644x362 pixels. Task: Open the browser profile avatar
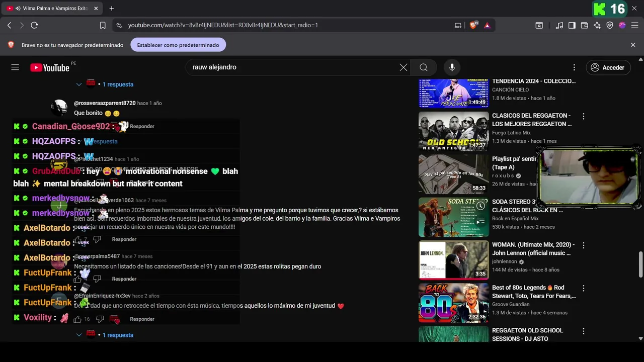coord(622,25)
